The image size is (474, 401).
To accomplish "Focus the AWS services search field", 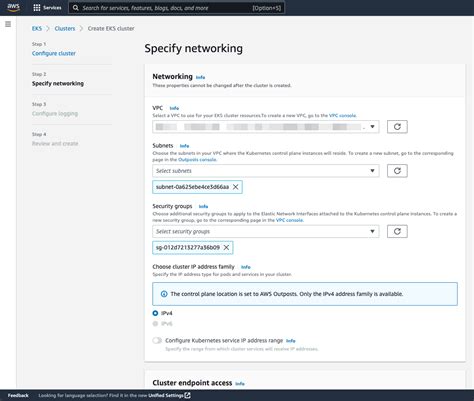I will (x=176, y=8).
